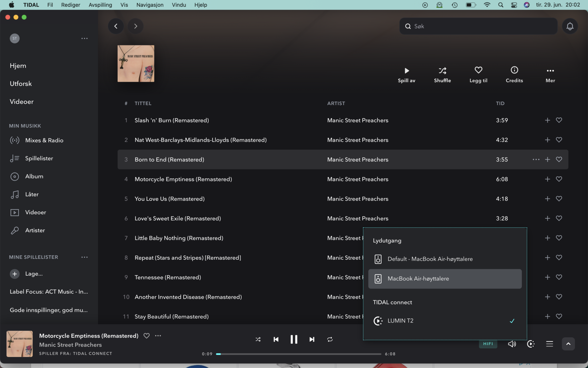Select Default - MacBook Air-høyttalere output
This screenshot has width=588, height=368.
pos(445,259)
